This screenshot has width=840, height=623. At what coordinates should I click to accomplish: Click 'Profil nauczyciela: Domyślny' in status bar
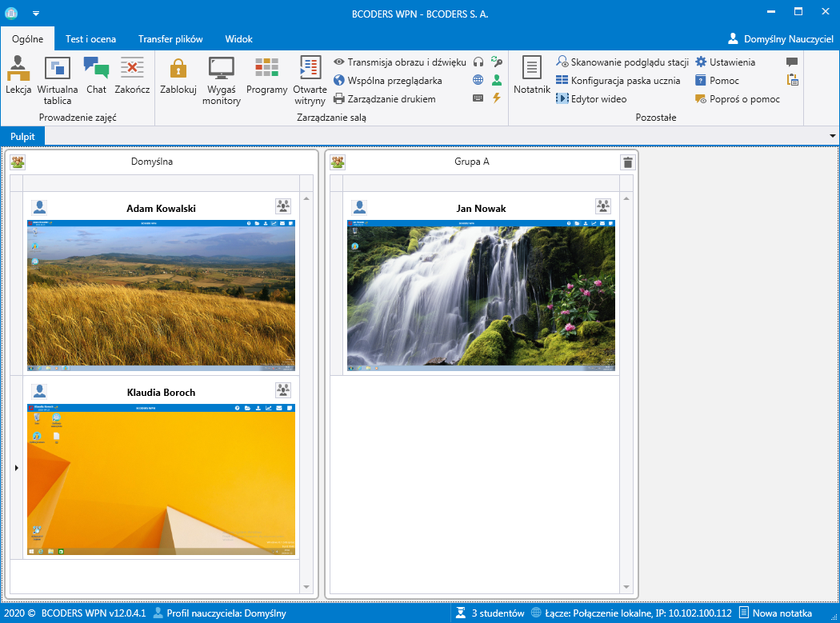coord(220,613)
